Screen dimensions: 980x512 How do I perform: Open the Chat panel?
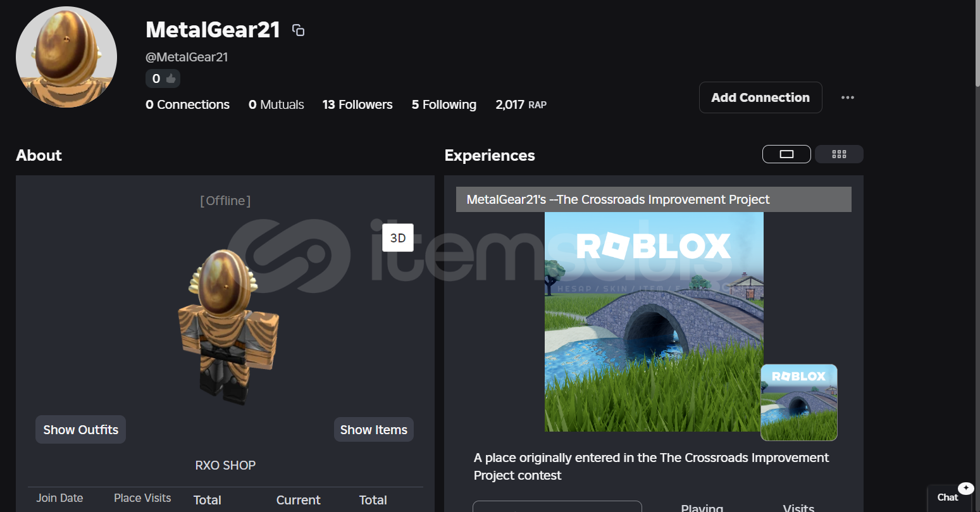click(948, 497)
